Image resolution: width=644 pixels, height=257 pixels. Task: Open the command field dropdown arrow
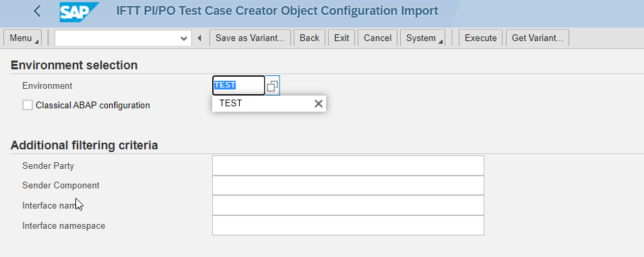(184, 38)
